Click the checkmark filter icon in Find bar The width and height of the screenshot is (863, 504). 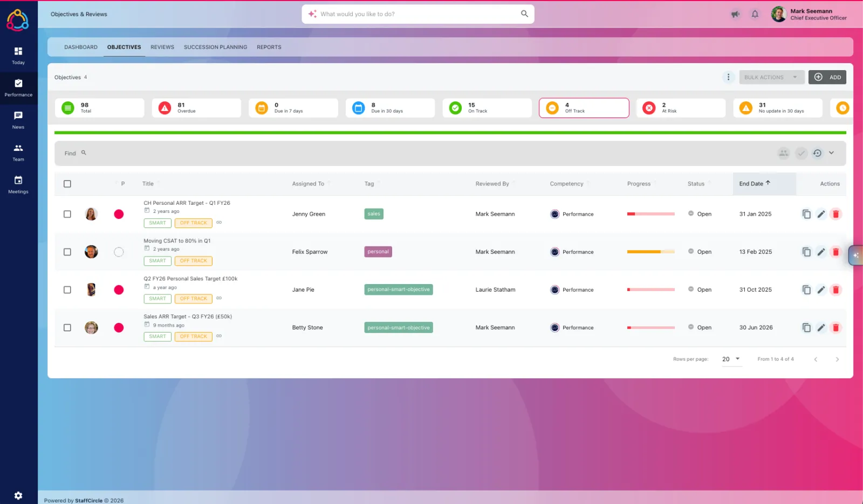click(801, 153)
